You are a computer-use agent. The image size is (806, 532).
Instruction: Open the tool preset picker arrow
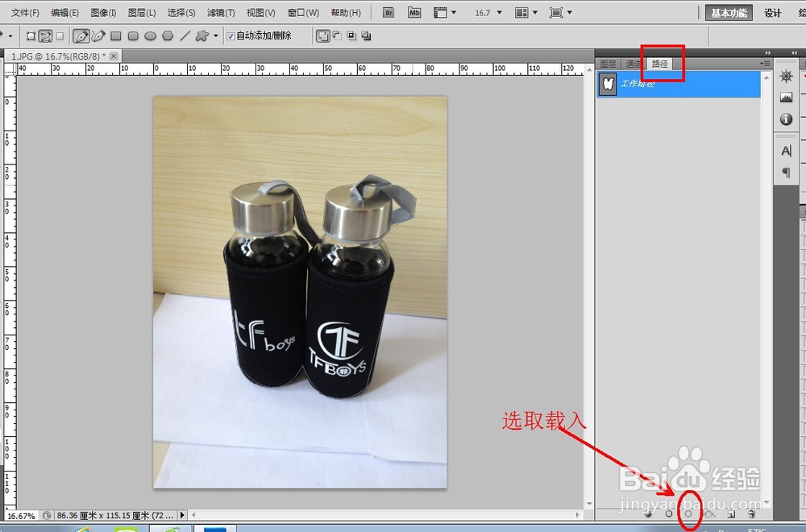click(x=9, y=36)
